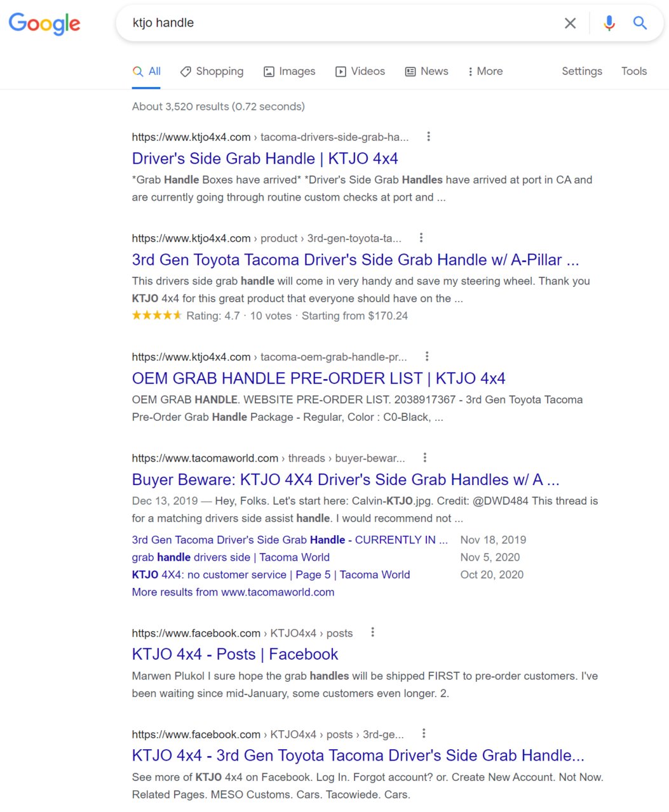Start voice search with the microphone icon
This screenshot has height=812, width=669.
(609, 23)
